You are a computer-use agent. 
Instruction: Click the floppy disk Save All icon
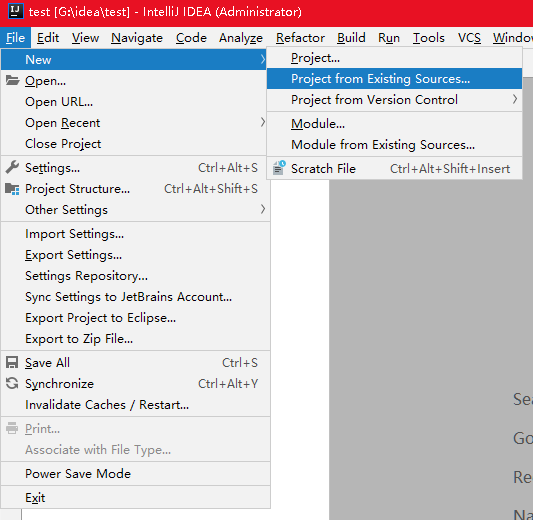point(12,363)
